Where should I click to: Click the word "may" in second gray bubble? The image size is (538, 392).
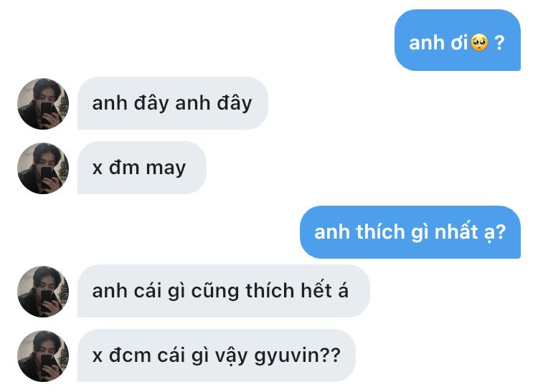pyautogui.click(x=166, y=169)
